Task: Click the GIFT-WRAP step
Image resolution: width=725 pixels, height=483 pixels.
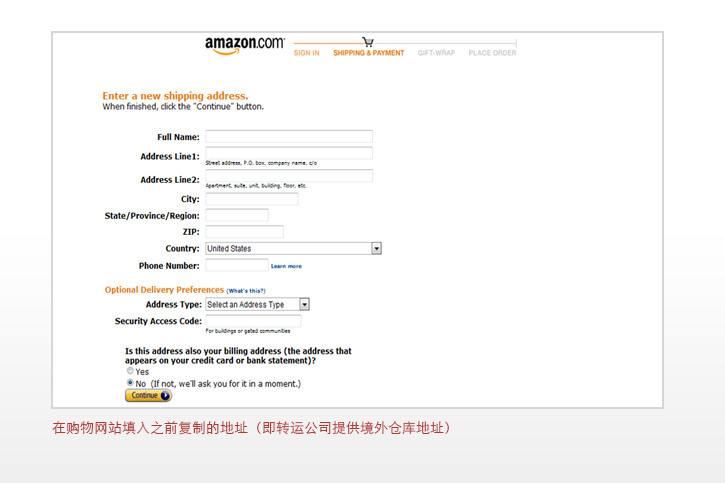Action: click(x=436, y=53)
